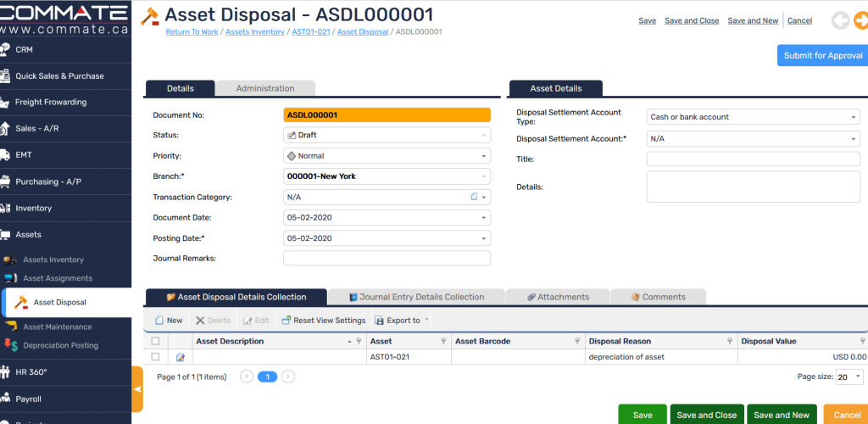Click the top Save and Close link

(692, 21)
